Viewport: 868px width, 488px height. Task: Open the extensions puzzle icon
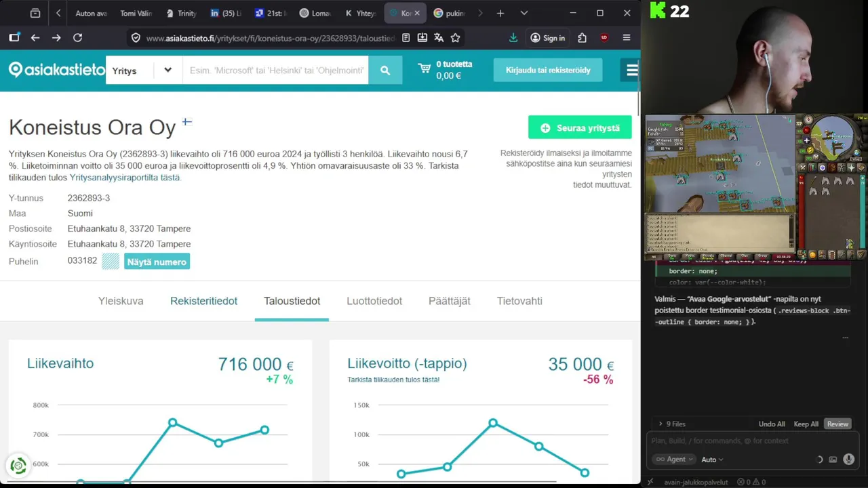tap(582, 38)
